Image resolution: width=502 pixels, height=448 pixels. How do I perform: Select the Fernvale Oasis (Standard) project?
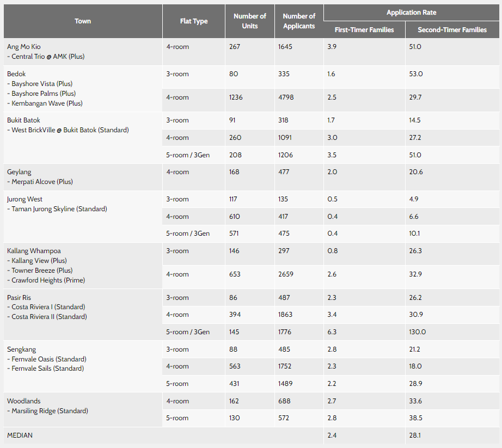[49, 359]
